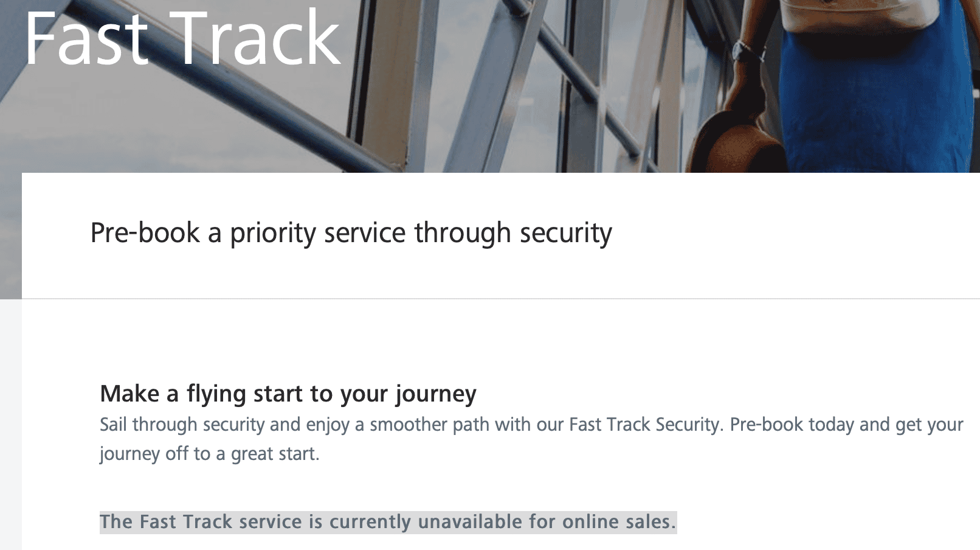Click "Fast Track Security" within the paragraph
The image size is (980, 550).
click(645, 425)
